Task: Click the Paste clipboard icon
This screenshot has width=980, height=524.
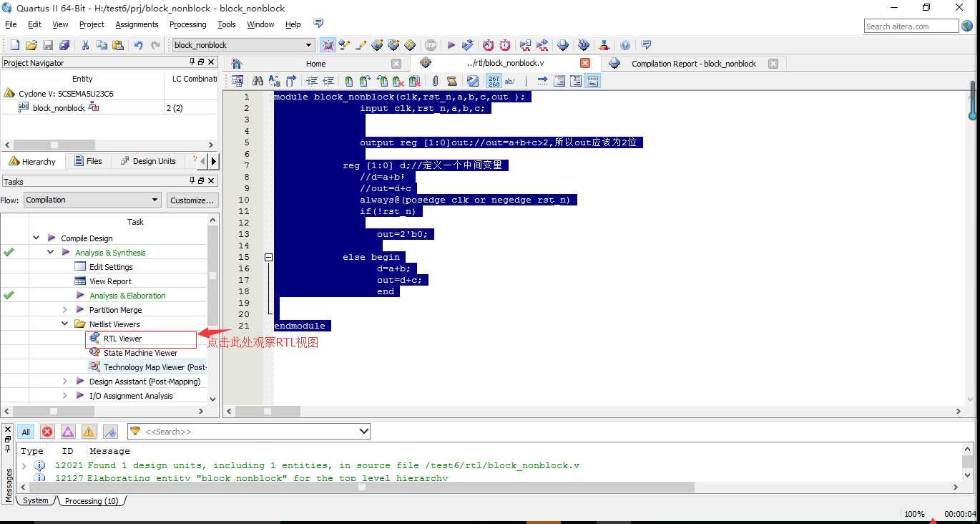Action: pyautogui.click(x=118, y=45)
